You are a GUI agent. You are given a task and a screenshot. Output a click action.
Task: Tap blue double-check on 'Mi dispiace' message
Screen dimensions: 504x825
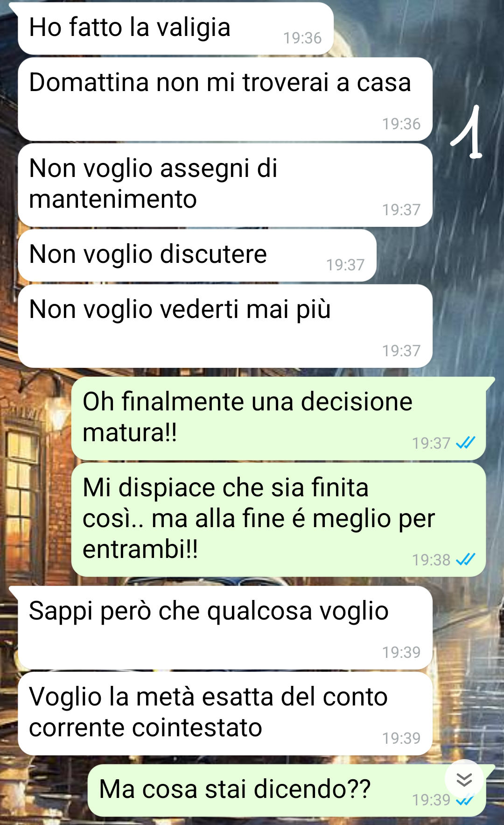click(466, 559)
